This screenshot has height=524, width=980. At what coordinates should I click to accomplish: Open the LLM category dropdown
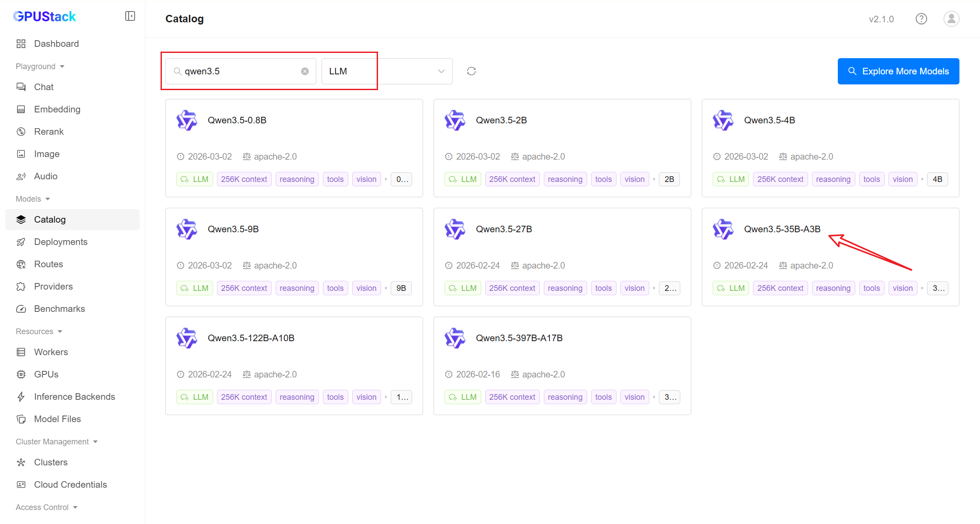pyautogui.click(x=387, y=71)
